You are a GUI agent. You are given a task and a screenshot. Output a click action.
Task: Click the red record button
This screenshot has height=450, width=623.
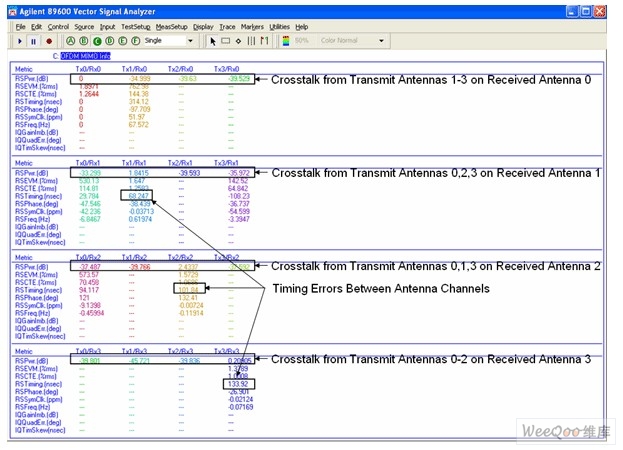click(49, 41)
